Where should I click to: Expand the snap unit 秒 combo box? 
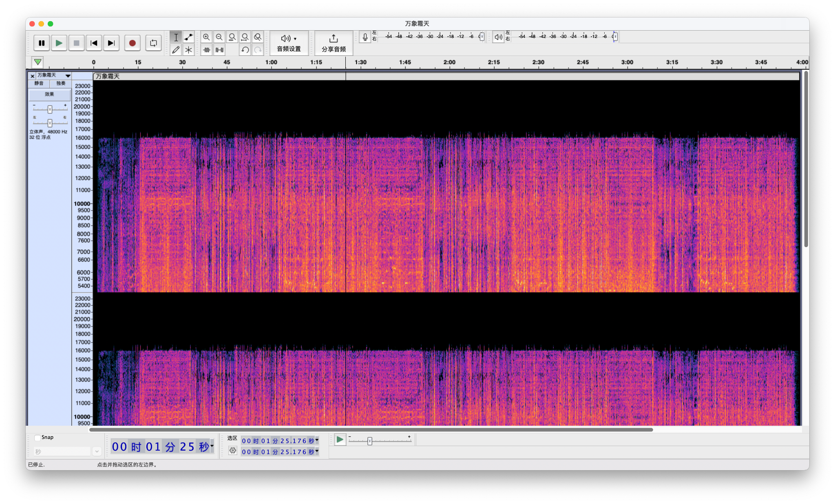(x=97, y=451)
